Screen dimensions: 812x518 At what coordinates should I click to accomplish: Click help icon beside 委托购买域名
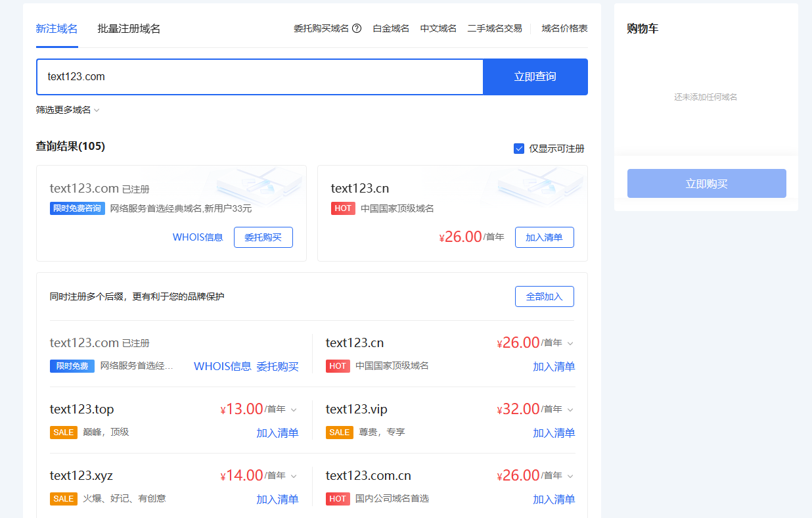pyautogui.click(x=357, y=28)
